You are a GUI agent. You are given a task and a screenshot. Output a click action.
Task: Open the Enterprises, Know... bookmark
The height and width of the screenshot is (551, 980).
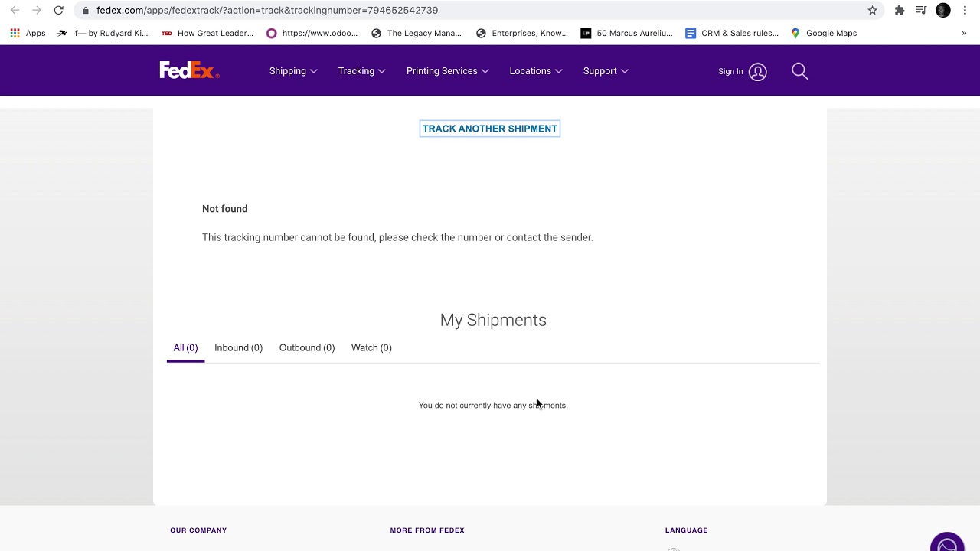522,33
